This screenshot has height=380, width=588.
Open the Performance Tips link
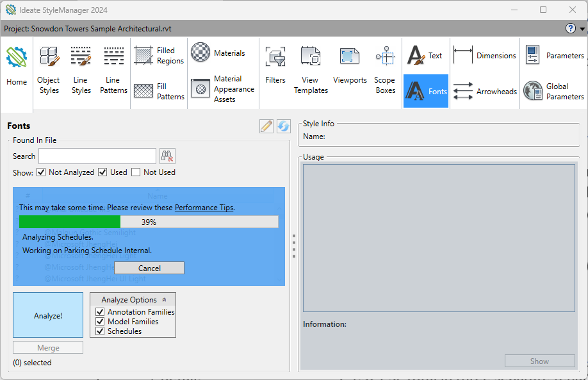pyautogui.click(x=204, y=208)
